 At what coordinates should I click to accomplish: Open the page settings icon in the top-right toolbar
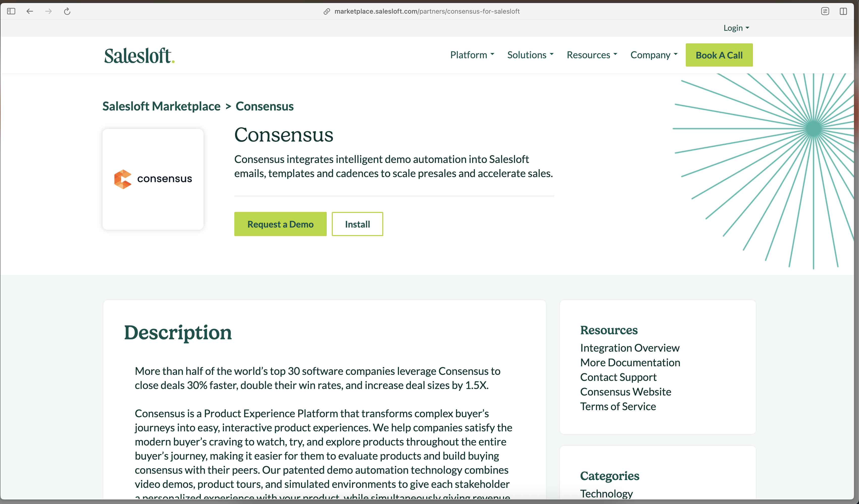[825, 11]
